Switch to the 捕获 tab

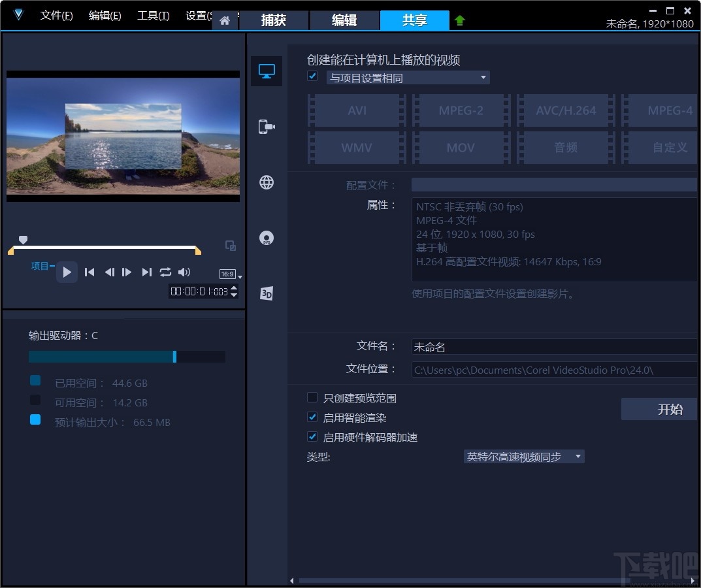click(274, 20)
